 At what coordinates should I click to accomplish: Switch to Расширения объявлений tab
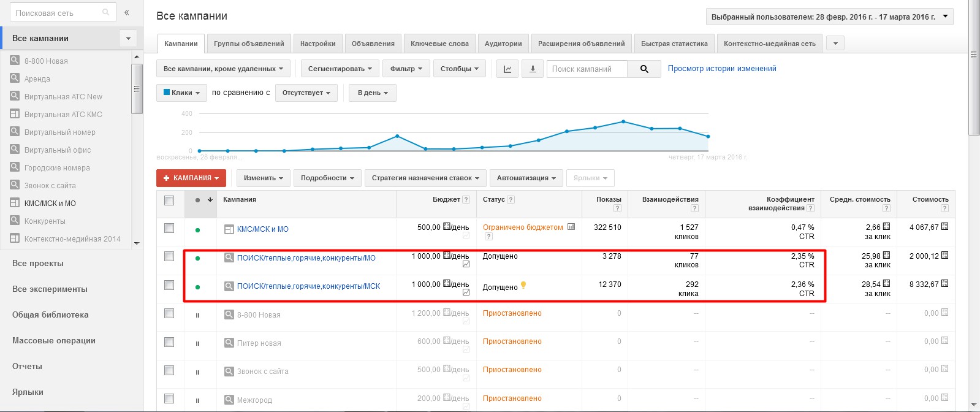581,44
